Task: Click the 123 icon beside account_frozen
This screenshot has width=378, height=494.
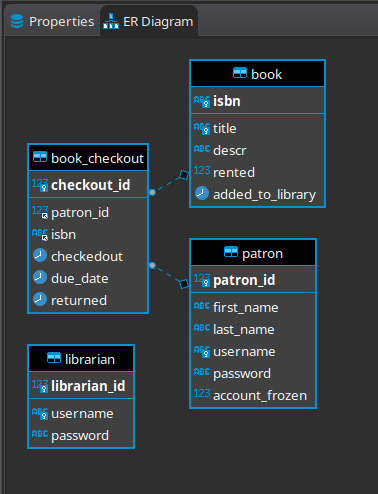Action: (x=202, y=394)
